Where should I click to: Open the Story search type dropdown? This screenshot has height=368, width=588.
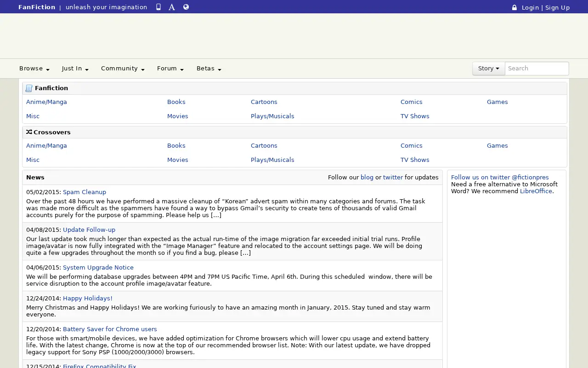tap(489, 69)
